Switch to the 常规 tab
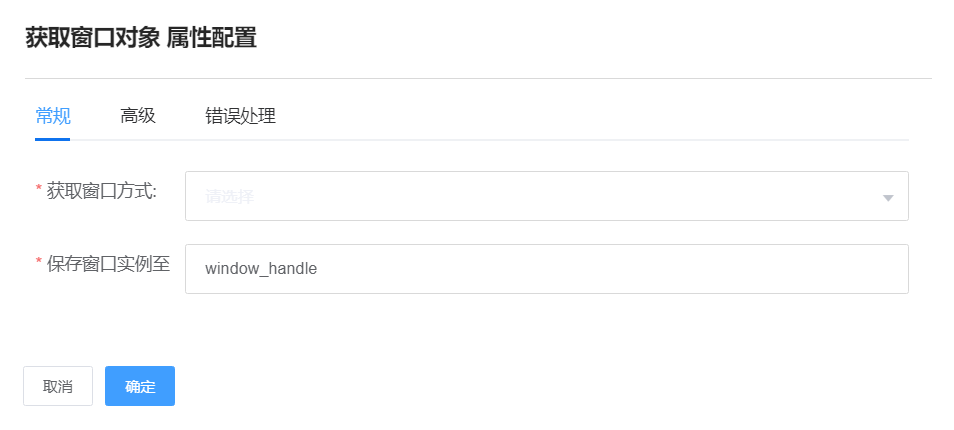954x430 pixels. 53,116
